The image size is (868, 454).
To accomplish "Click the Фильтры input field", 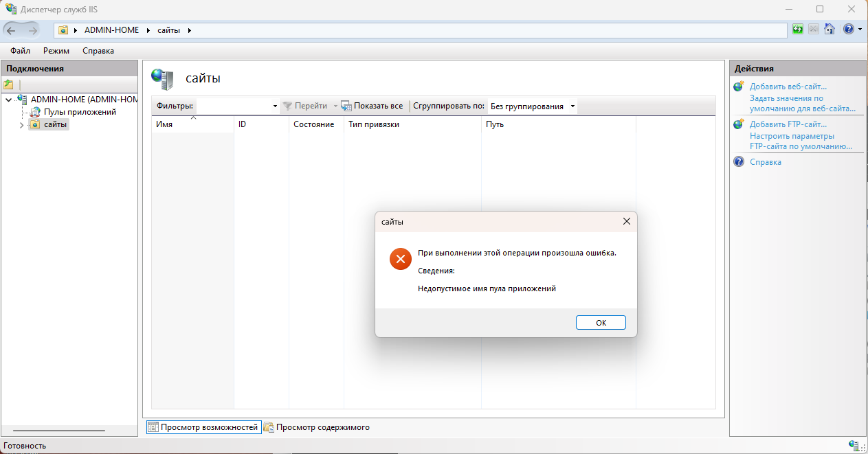I will pyautogui.click(x=234, y=106).
